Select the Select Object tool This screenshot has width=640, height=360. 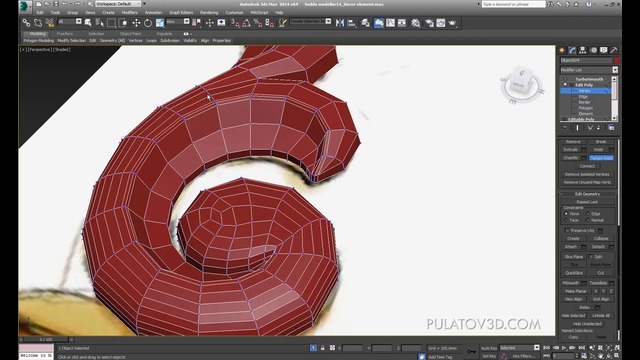[x=88, y=23]
